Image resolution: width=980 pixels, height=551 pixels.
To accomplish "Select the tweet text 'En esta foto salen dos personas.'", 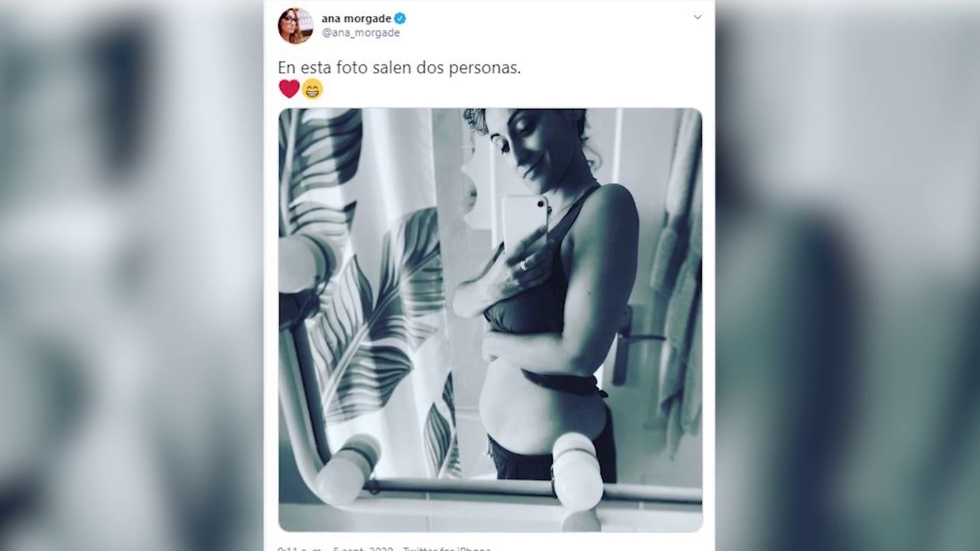I will tap(399, 68).
